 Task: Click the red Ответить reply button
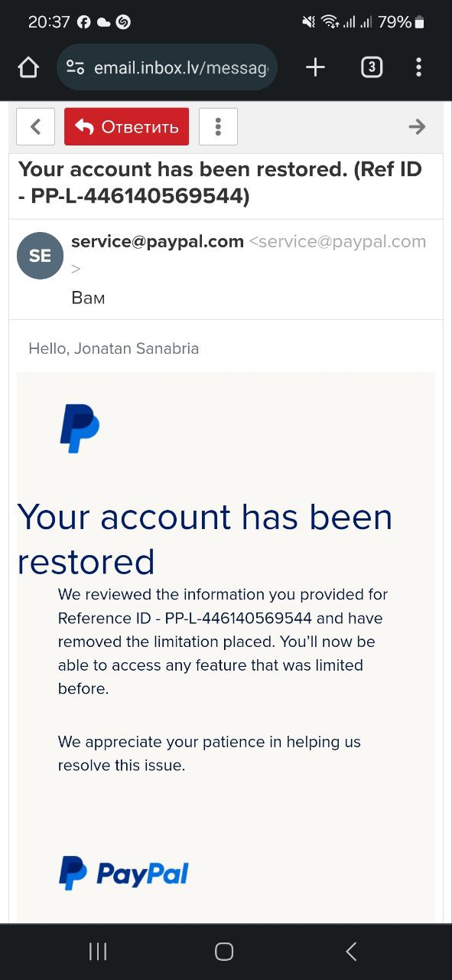(126, 126)
